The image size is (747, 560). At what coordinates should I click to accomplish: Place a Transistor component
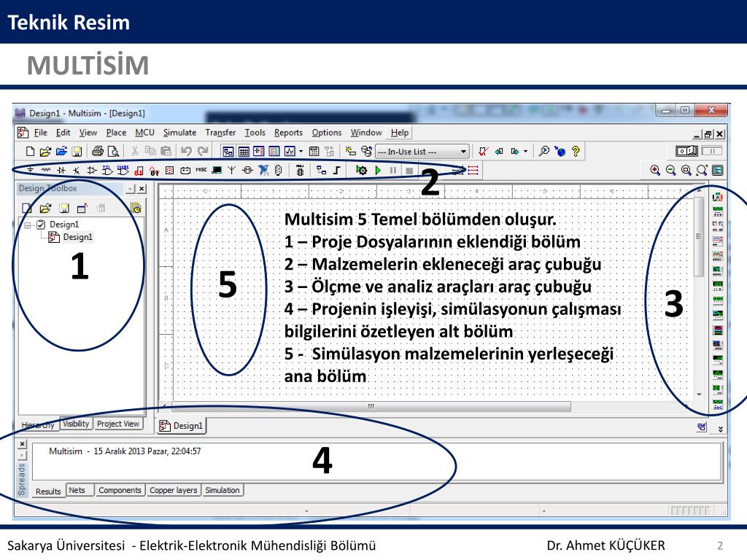pos(76,170)
